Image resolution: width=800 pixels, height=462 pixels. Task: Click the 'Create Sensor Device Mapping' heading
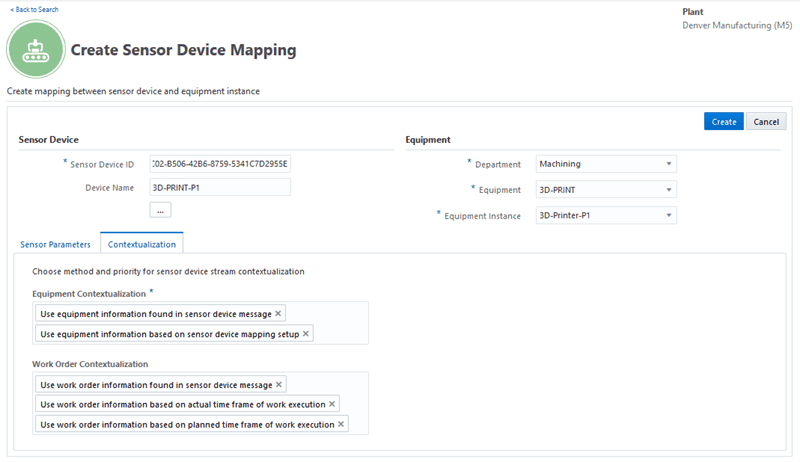tap(183, 50)
